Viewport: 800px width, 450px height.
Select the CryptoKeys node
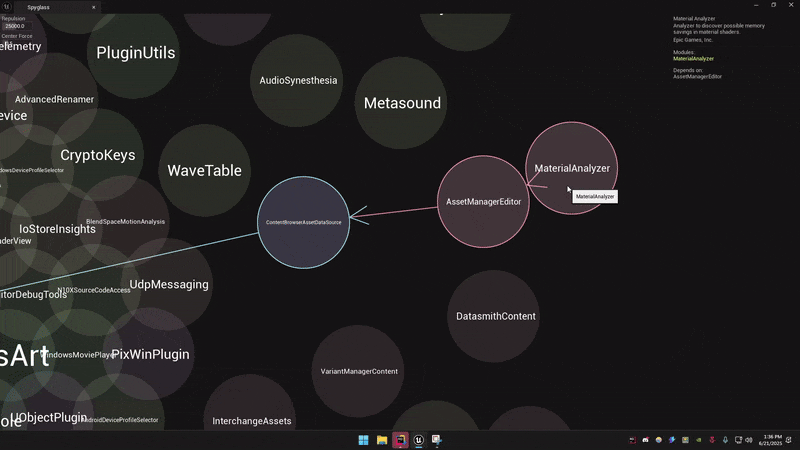(x=98, y=155)
